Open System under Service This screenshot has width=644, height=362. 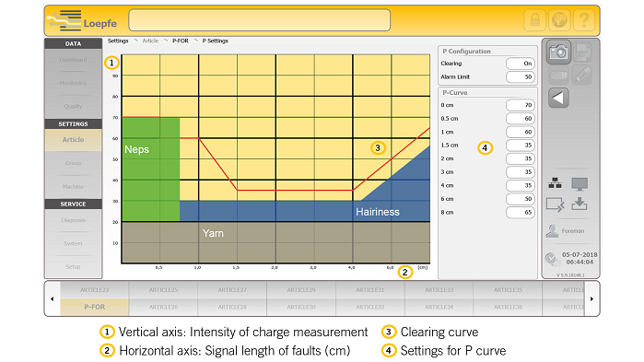[x=73, y=244]
